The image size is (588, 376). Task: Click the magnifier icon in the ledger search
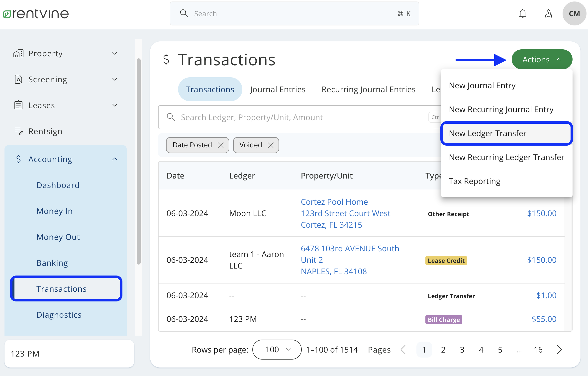(x=171, y=117)
